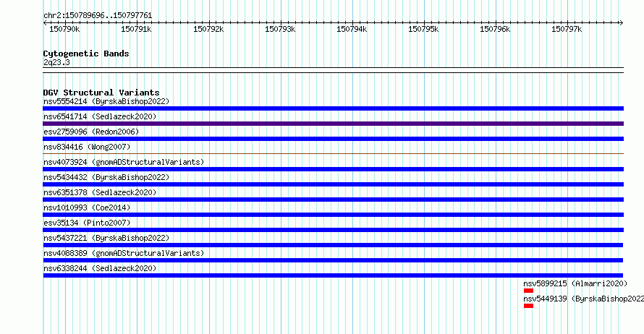Open nsv6351378 (Sedlazeck2020) variant label

(x=100, y=192)
